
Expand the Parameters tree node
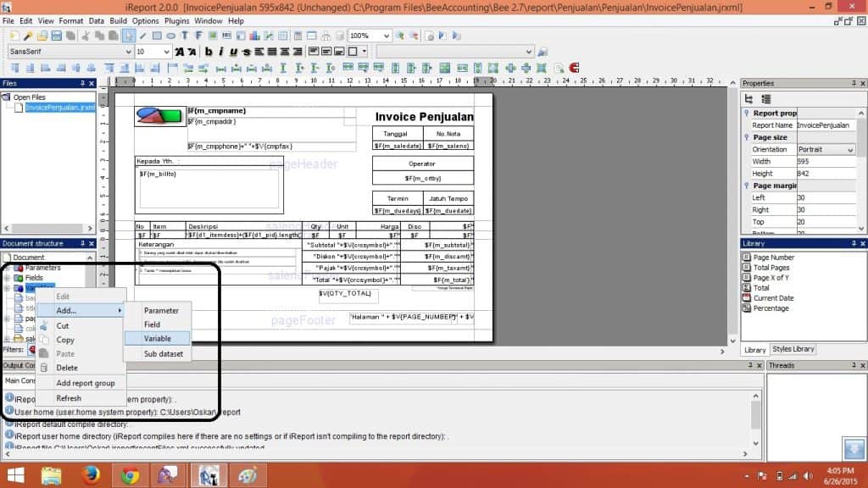(7, 268)
